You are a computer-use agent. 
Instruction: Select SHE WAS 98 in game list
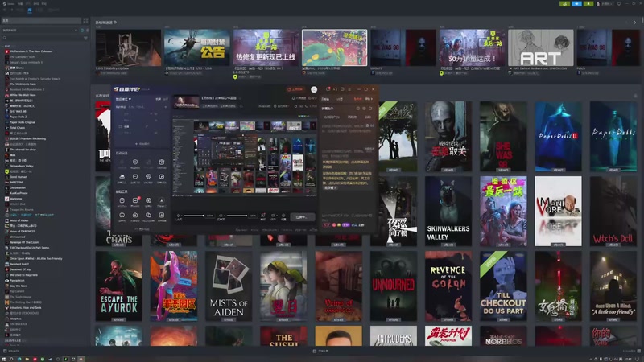18,111
